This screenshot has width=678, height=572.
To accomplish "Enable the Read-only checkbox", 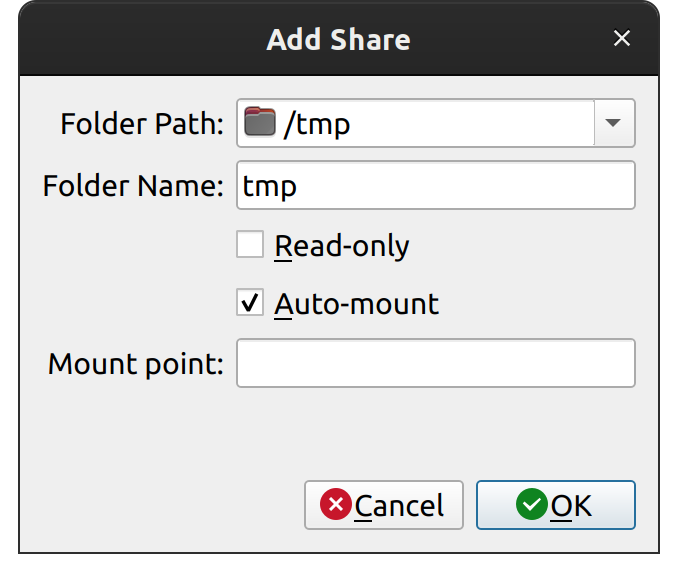I will [x=250, y=245].
